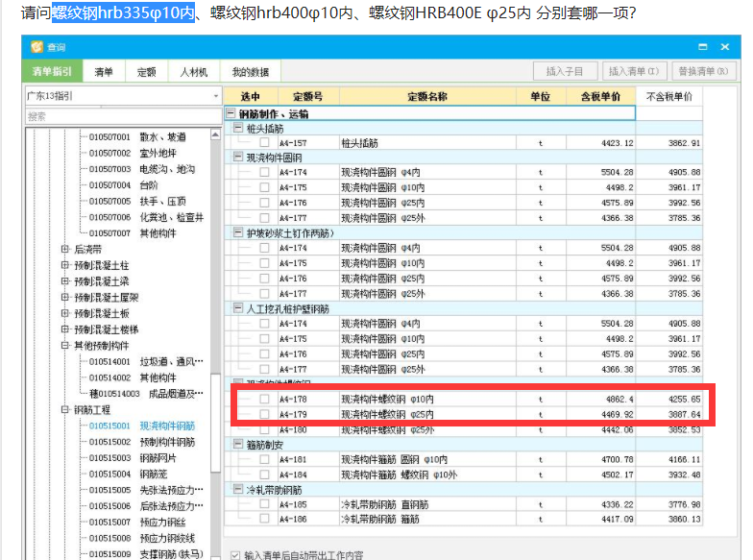This screenshot has height=560, width=753.
Task: Collapse the 其他预制构件 tree node
Action: [65, 346]
